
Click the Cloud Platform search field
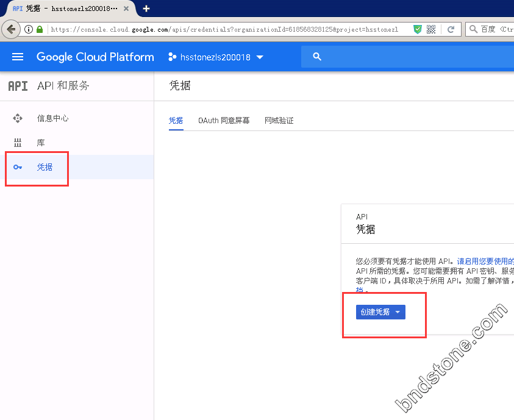(407, 57)
